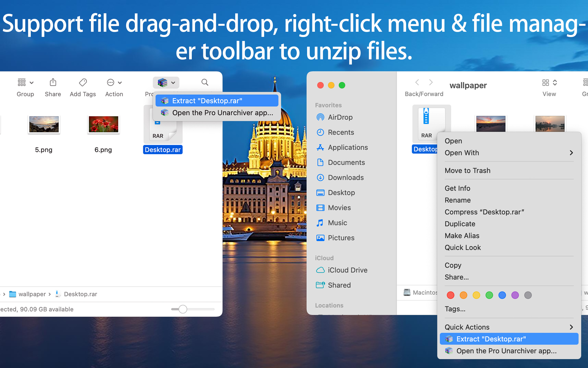Choose Copy in context menu
The width and height of the screenshot is (588, 368).
509,265
